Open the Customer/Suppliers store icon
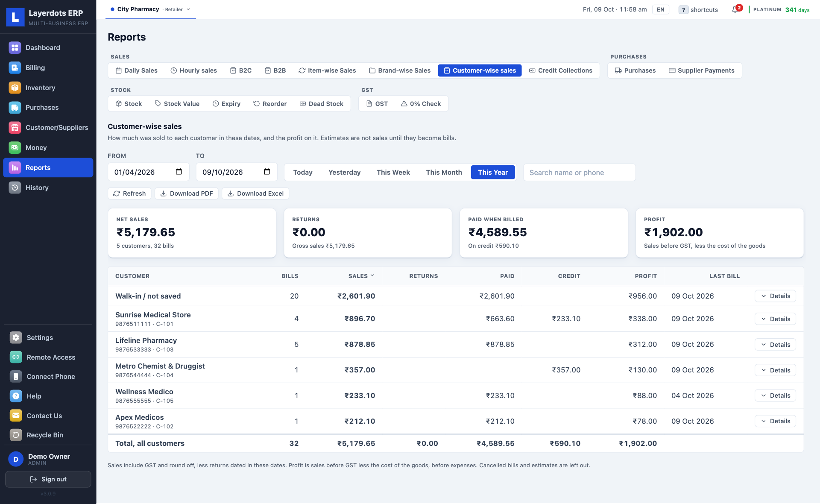Viewport: 820px width, 504px height. click(x=15, y=127)
